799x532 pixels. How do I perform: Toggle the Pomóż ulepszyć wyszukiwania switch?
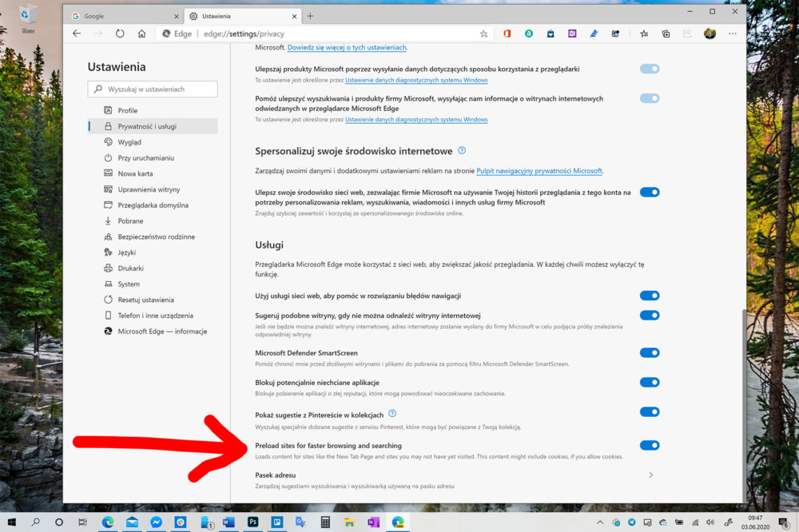coord(650,98)
